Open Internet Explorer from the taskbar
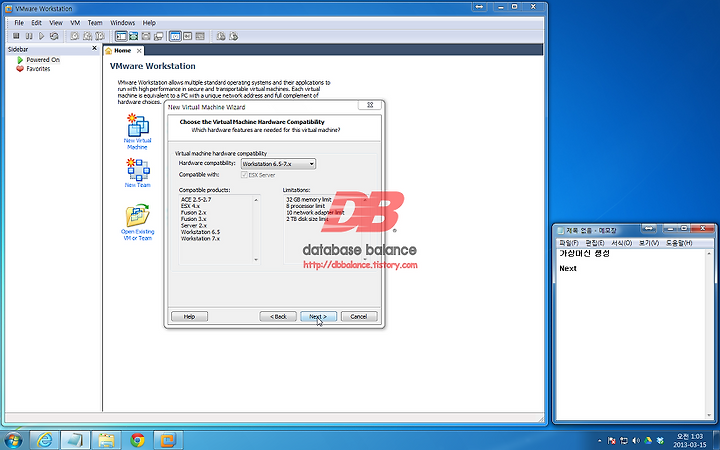This screenshot has height=450, width=720. click(x=45, y=440)
